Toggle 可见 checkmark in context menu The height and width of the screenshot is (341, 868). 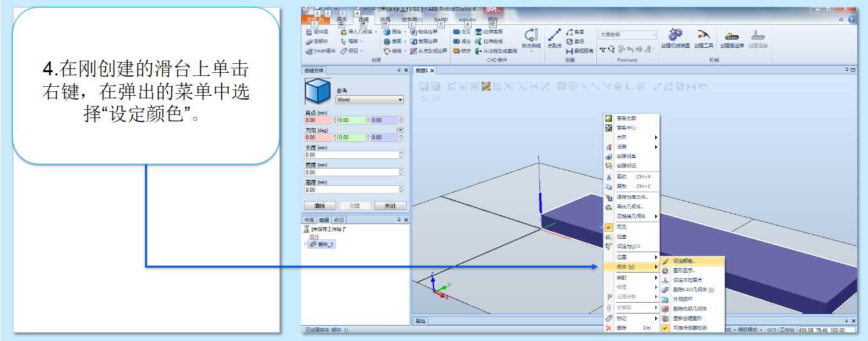(608, 227)
